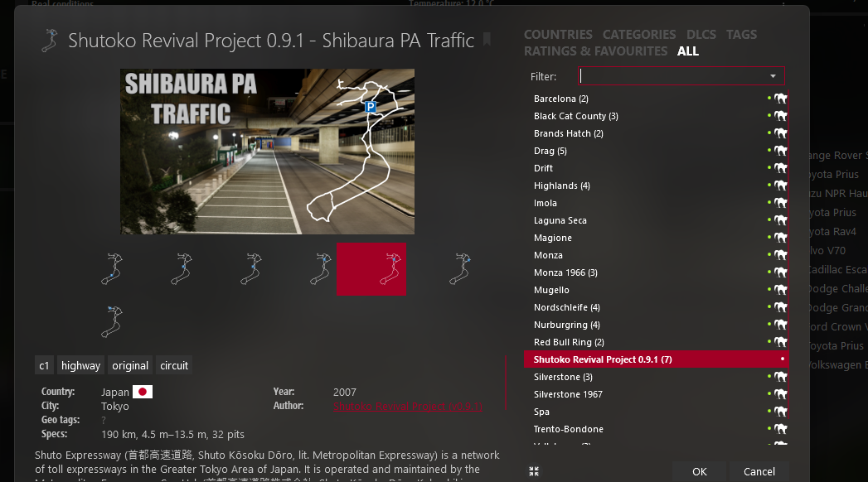Switch to the DLCS tab
The image size is (868, 482).
pos(701,34)
